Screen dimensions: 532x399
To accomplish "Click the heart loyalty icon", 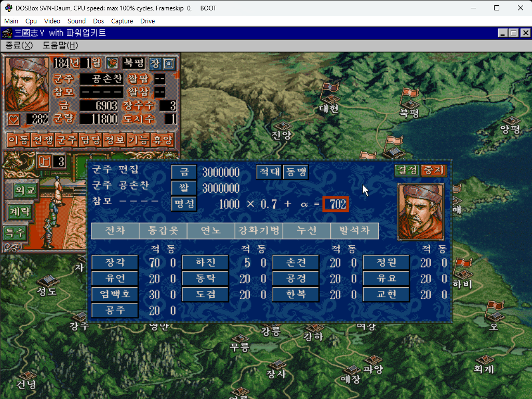I will coord(14,119).
